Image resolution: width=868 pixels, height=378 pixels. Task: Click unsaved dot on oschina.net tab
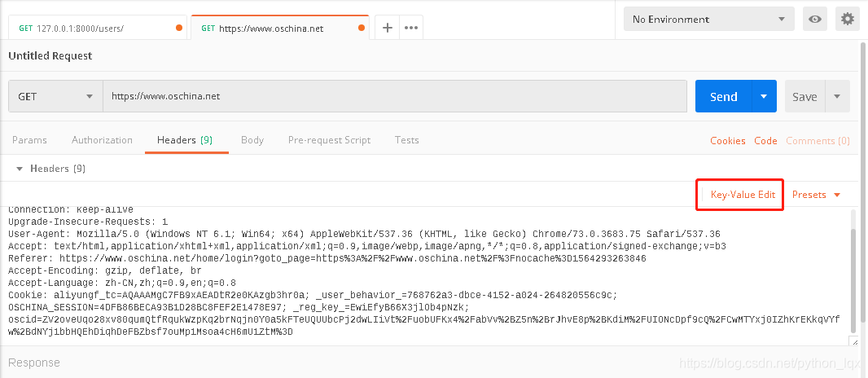(362, 28)
